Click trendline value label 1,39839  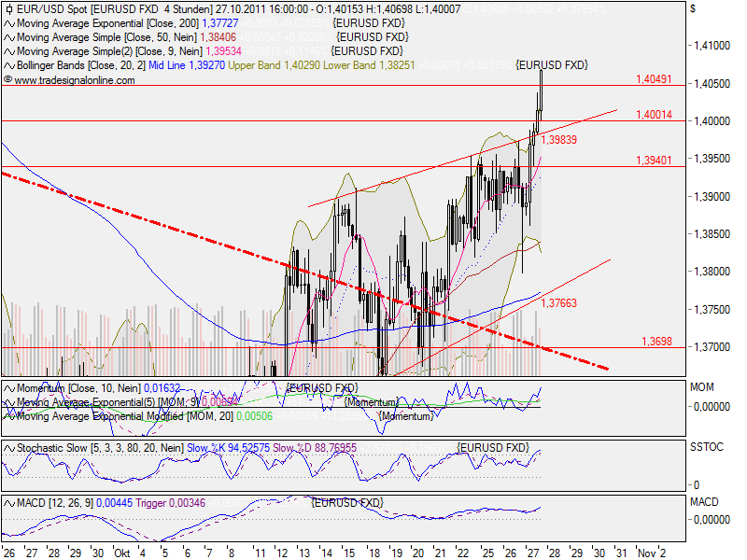558,139
